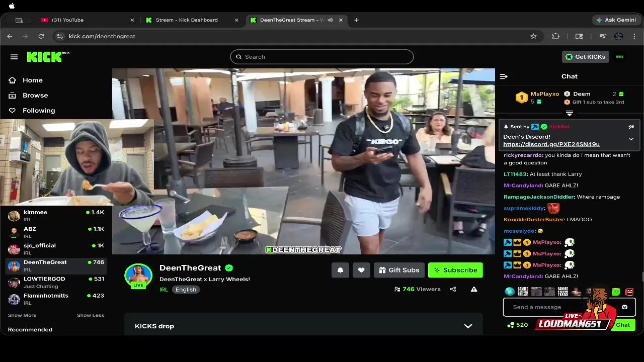Expand the gift sub leaderboard handle
The height and width of the screenshot is (362, 644).
tap(570, 113)
